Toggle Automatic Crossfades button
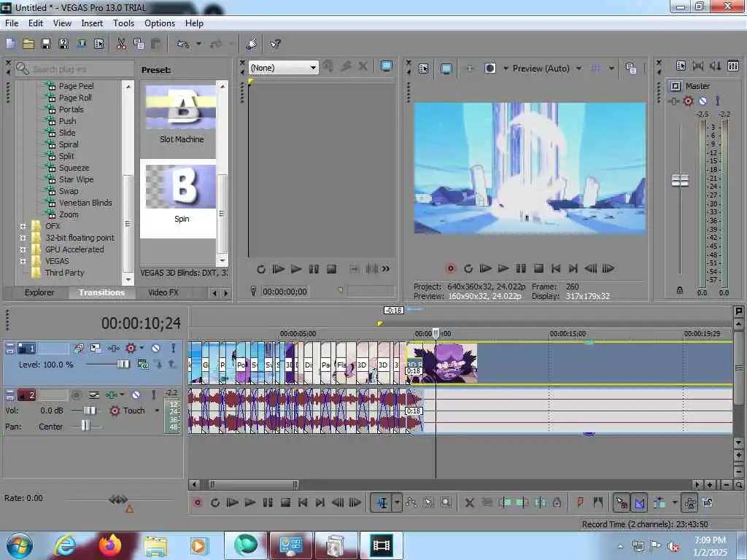The width and height of the screenshot is (747, 560). [639, 502]
